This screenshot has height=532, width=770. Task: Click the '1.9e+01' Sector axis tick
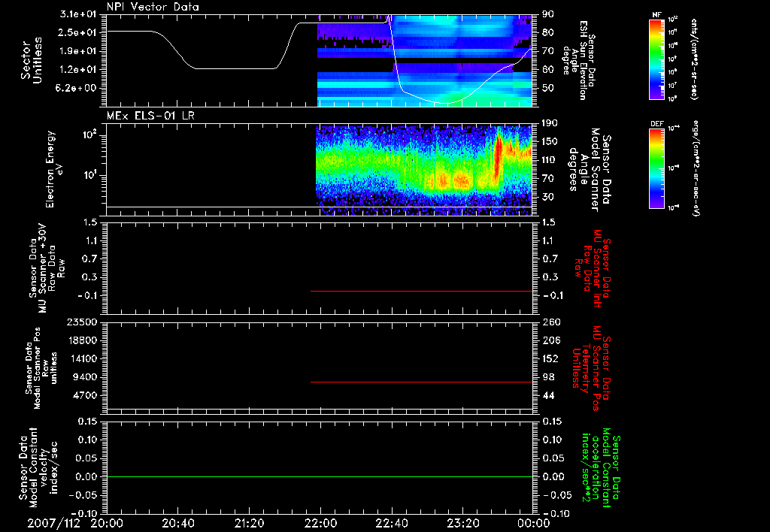78,51
